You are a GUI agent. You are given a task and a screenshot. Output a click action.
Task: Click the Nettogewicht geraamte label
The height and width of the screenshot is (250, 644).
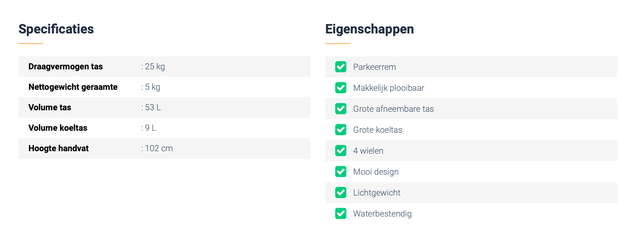coord(73,87)
